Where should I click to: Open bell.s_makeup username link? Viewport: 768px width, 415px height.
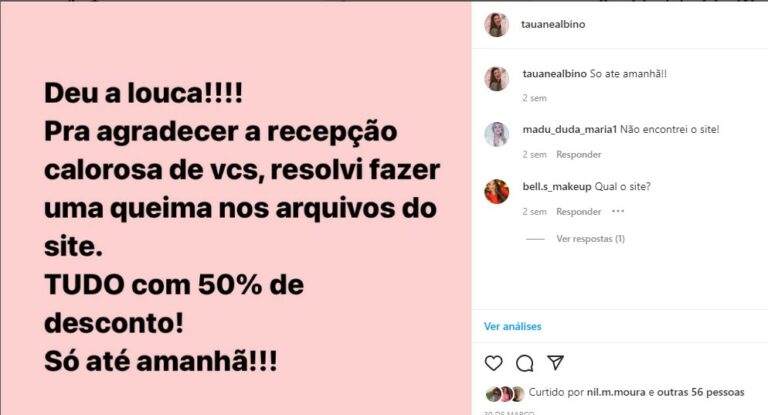point(557,186)
